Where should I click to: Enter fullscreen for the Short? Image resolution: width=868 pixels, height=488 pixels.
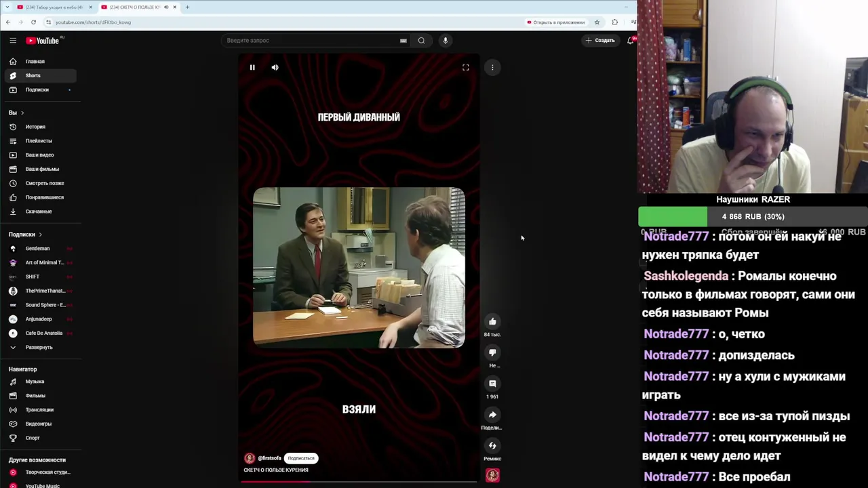click(465, 67)
